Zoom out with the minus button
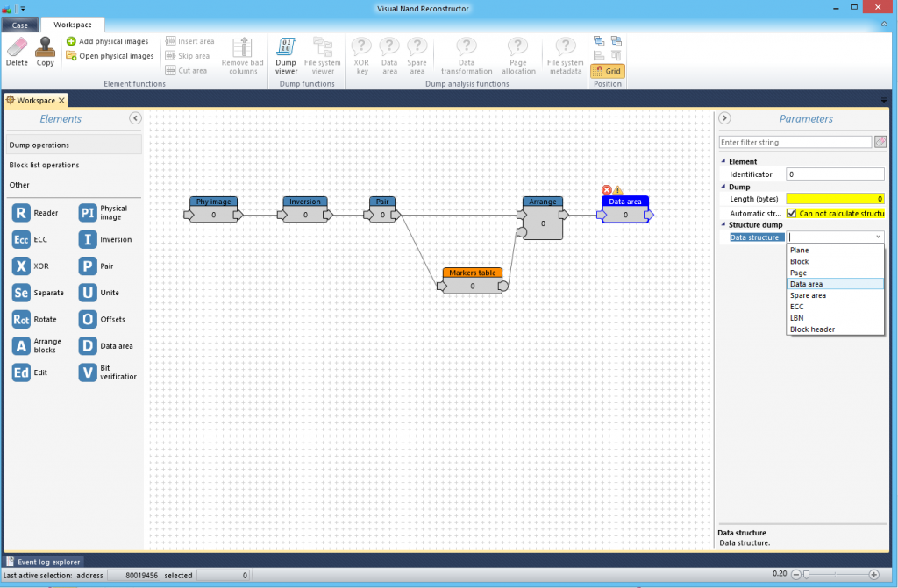This screenshot has height=588, width=898. 795,574
